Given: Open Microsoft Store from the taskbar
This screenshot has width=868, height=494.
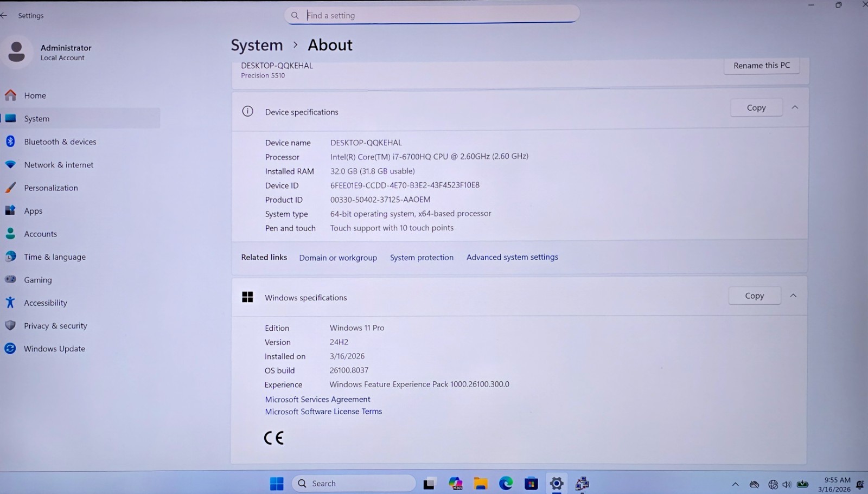Looking at the screenshot, I should (531, 484).
